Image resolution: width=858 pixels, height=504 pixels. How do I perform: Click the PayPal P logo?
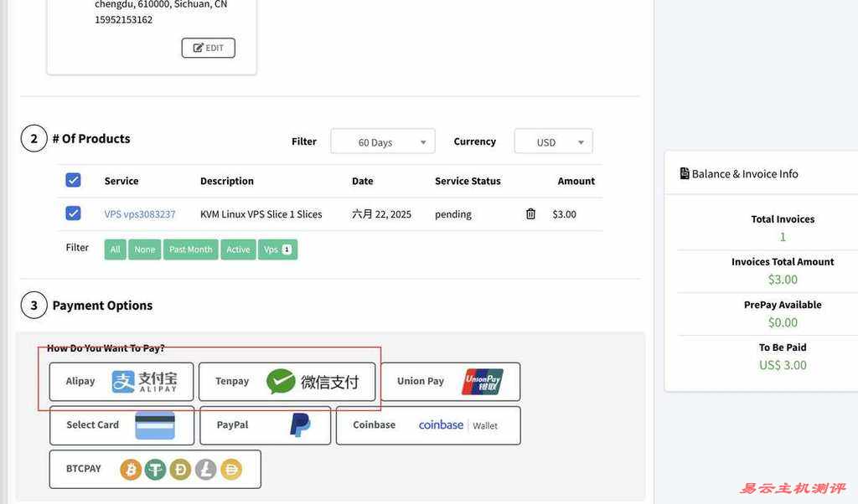300,424
